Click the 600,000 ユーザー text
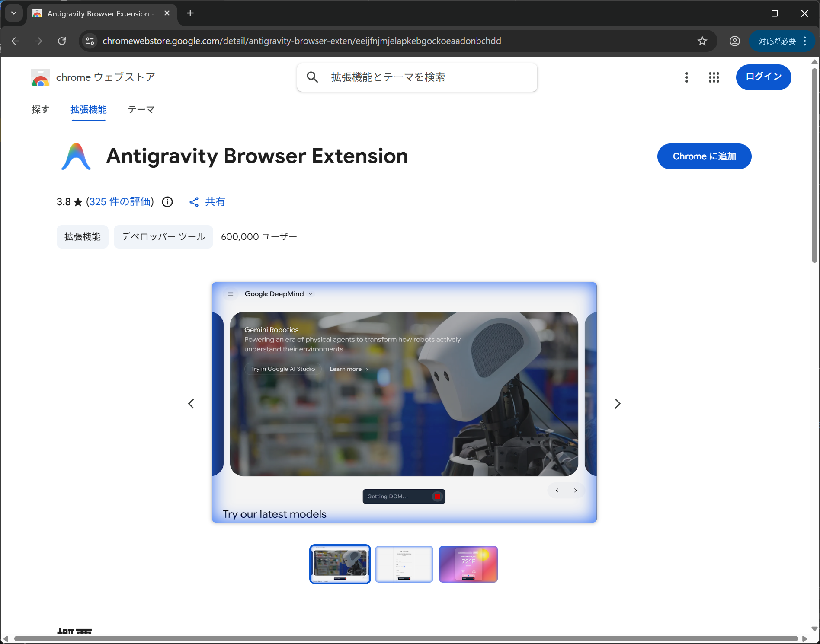Viewport: 820px width, 644px height. click(259, 237)
